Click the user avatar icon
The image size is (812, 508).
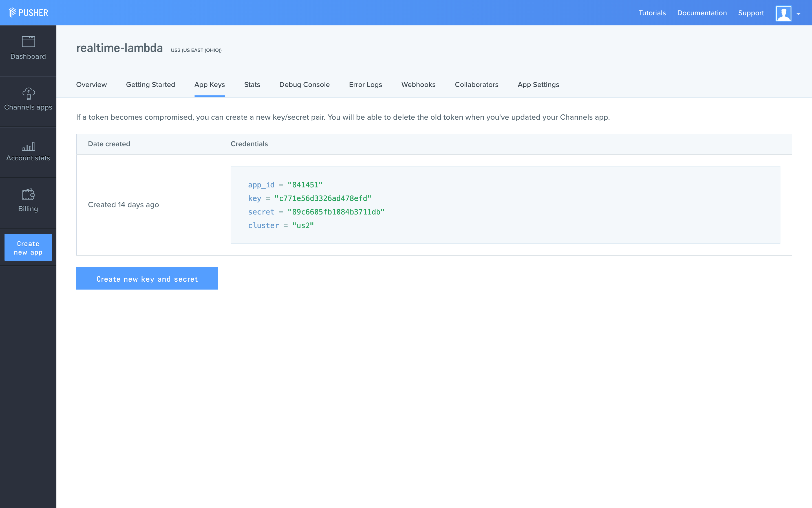pos(784,14)
